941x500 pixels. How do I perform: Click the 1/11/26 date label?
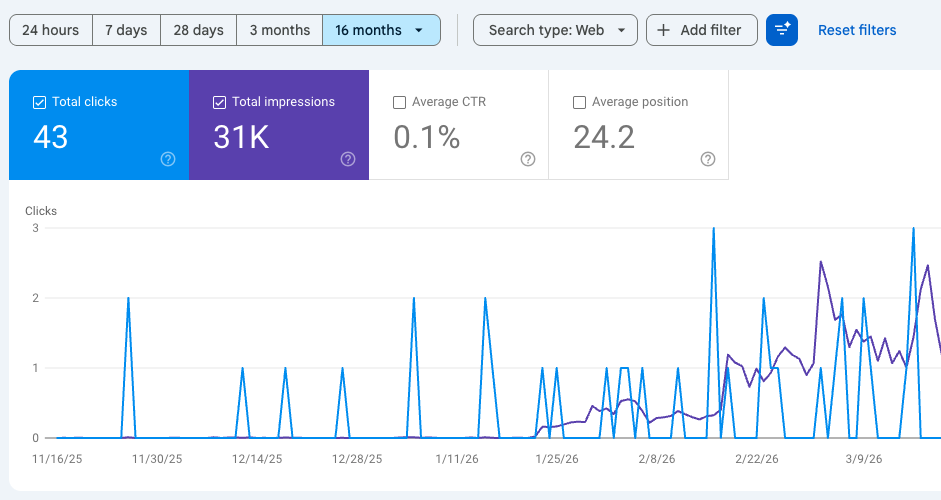457,459
